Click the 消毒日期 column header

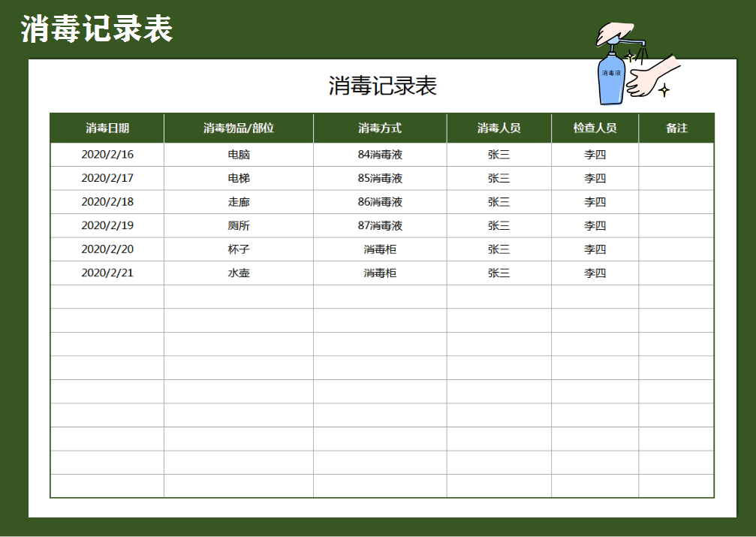pyautogui.click(x=105, y=128)
